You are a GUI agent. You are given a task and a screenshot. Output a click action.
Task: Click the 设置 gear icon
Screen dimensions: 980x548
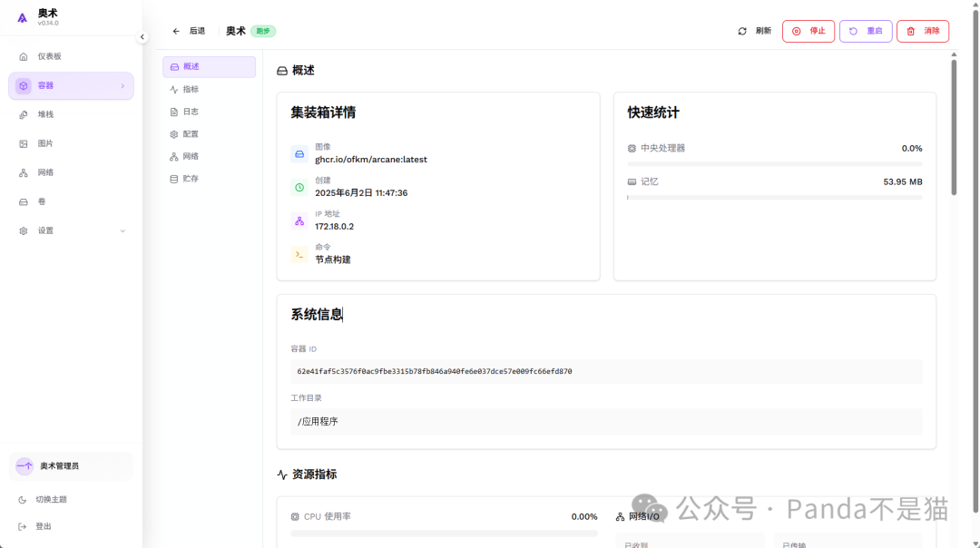pos(23,230)
